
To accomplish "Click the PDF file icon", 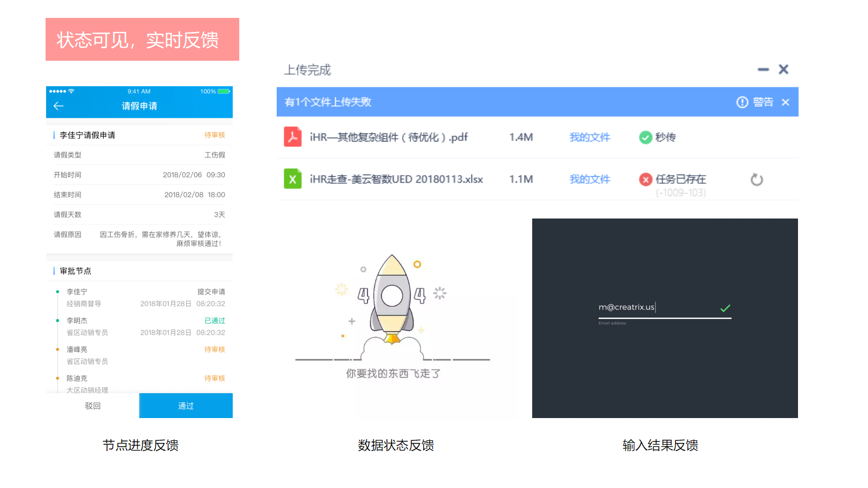I will (292, 137).
